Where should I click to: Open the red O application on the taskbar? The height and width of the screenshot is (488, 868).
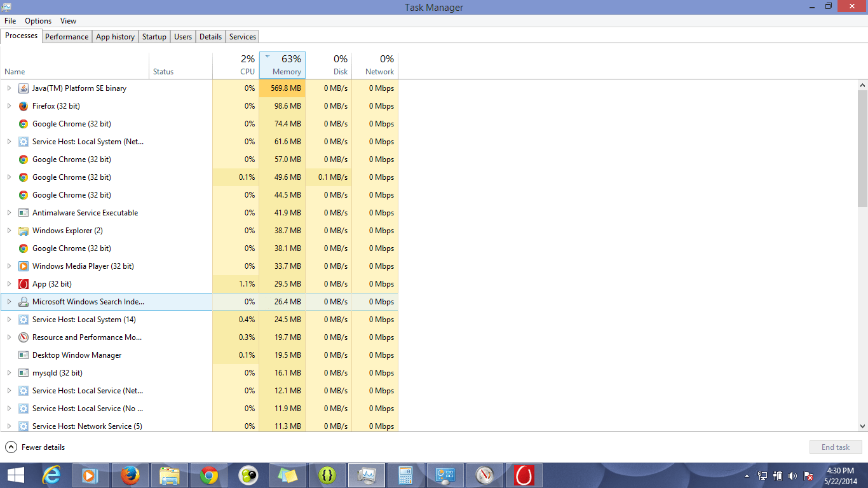click(x=524, y=475)
